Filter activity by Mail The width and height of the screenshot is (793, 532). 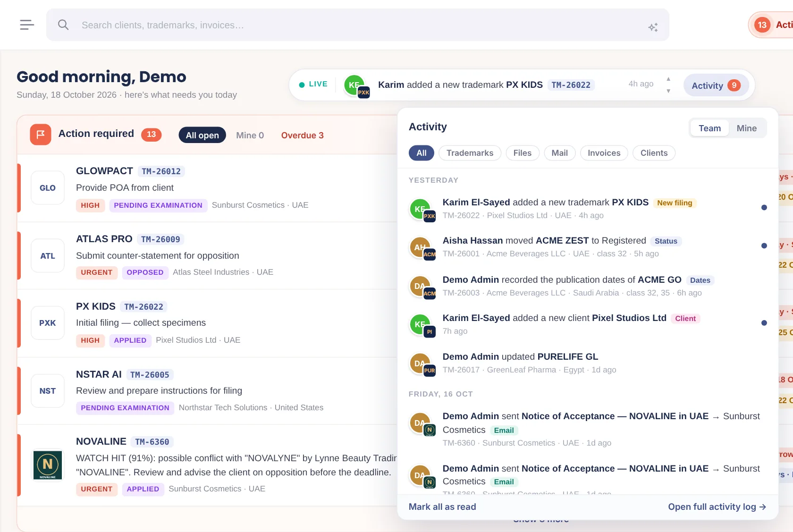560,153
